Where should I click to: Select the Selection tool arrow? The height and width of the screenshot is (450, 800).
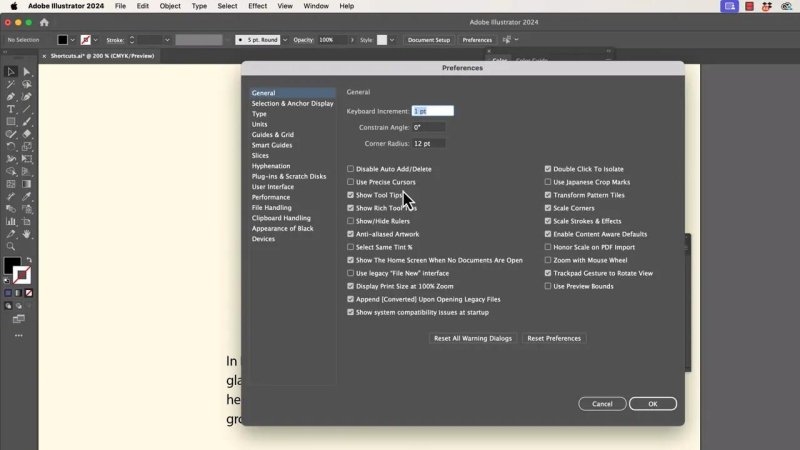click(x=11, y=71)
